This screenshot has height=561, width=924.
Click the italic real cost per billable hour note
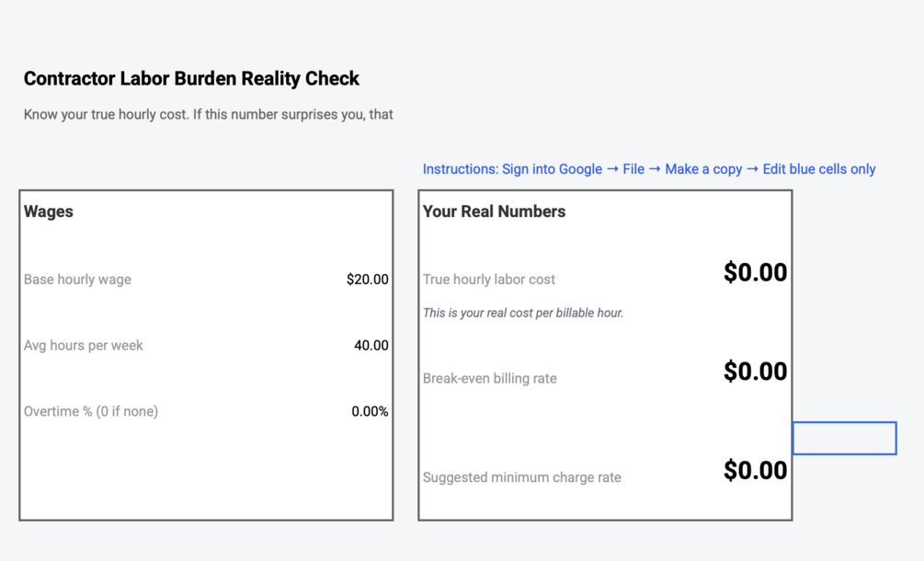[x=522, y=314]
